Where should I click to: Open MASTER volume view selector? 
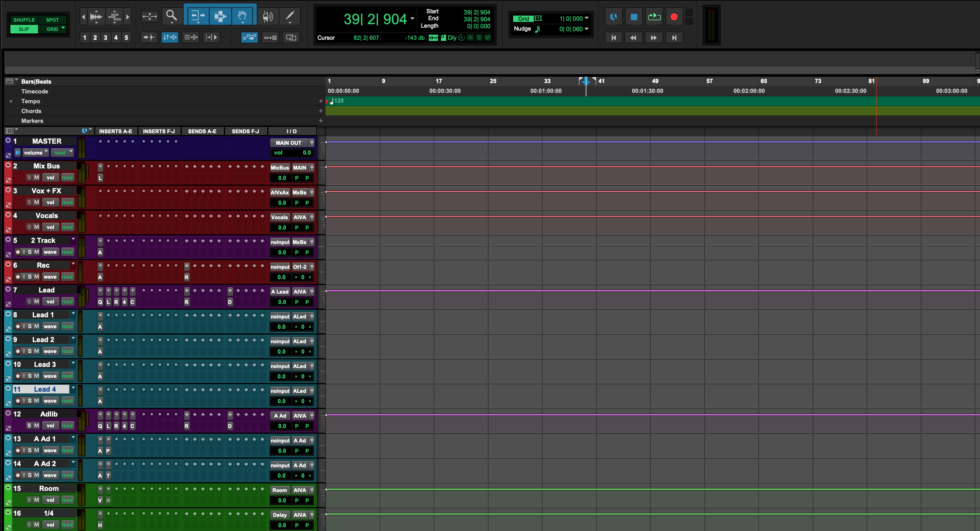(35, 153)
